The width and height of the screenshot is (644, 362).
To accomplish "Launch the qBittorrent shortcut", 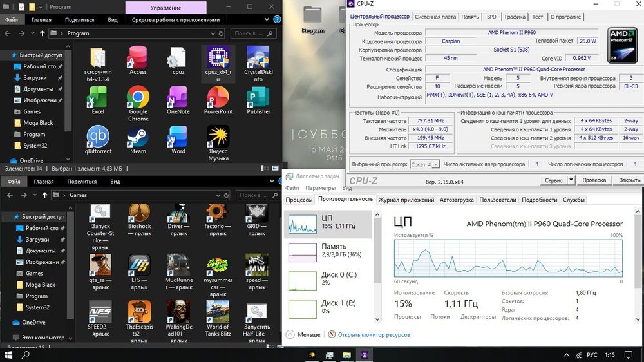I will click(x=98, y=140).
